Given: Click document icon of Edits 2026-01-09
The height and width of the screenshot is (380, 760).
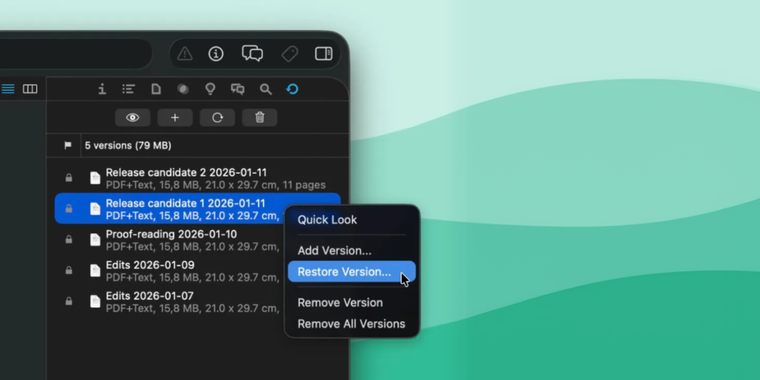Looking at the screenshot, I should pyautogui.click(x=95, y=270).
